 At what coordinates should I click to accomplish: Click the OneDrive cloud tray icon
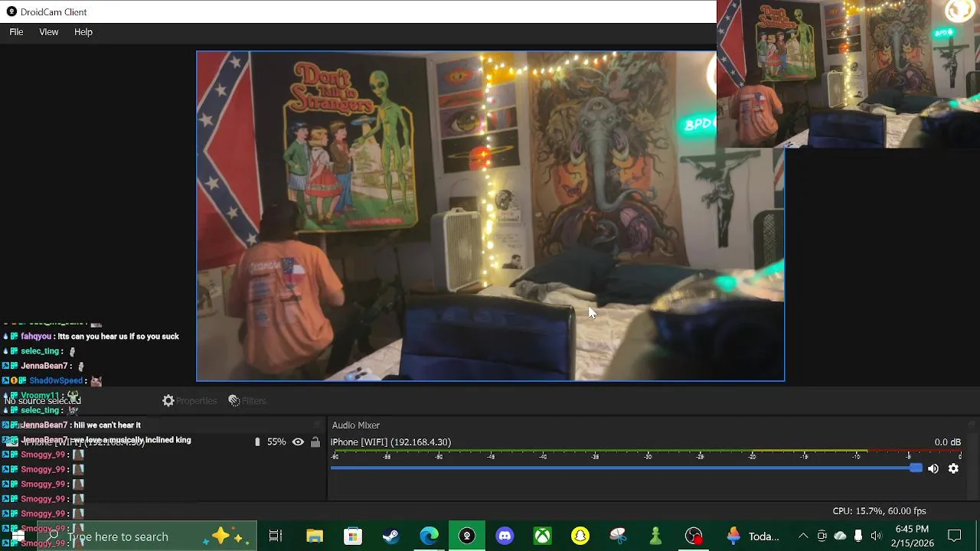click(840, 536)
